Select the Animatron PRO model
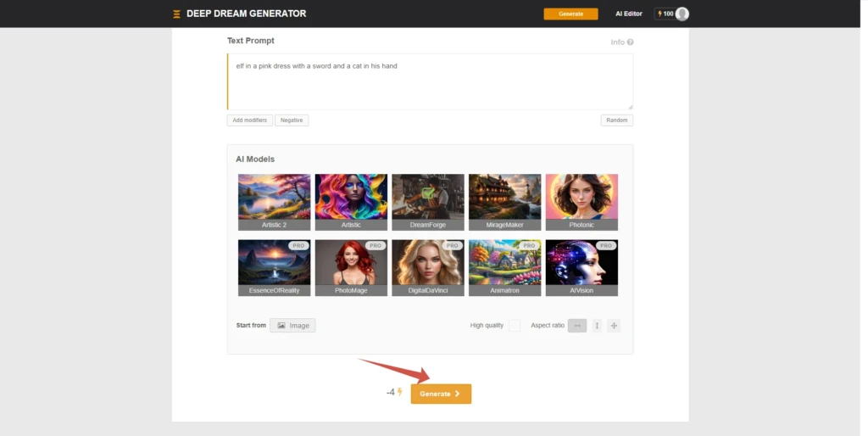This screenshot has width=868, height=436. [x=505, y=267]
